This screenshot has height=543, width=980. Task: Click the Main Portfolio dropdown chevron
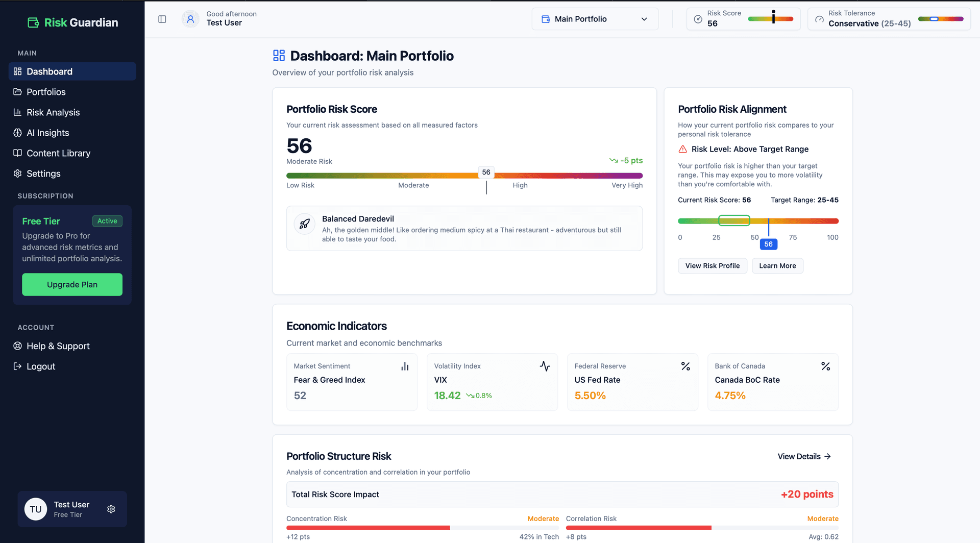(644, 19)
